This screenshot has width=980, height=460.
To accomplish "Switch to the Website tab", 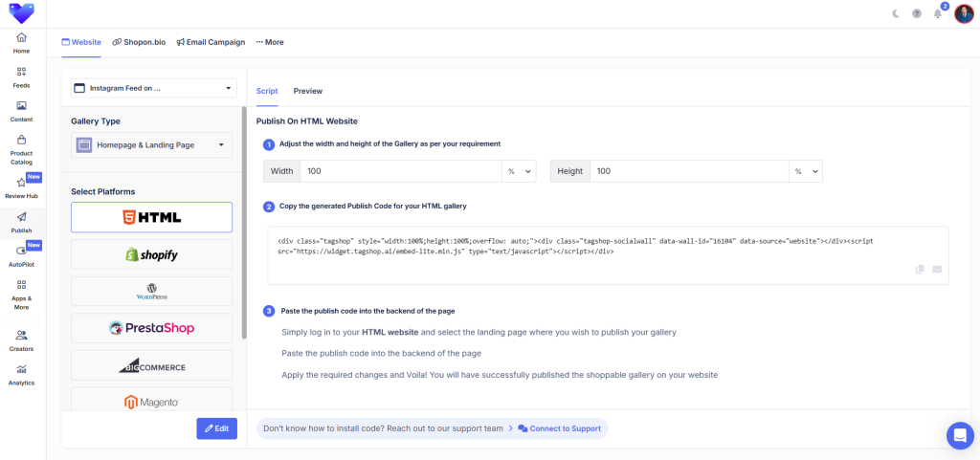I will click(x=81, y=42).
